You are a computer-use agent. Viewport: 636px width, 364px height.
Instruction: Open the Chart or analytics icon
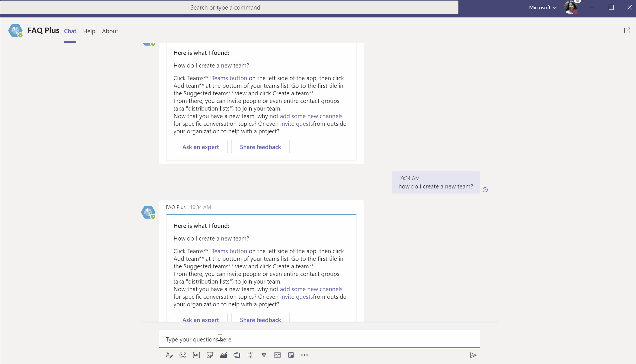pyautogui.click(x=223, y=355)
